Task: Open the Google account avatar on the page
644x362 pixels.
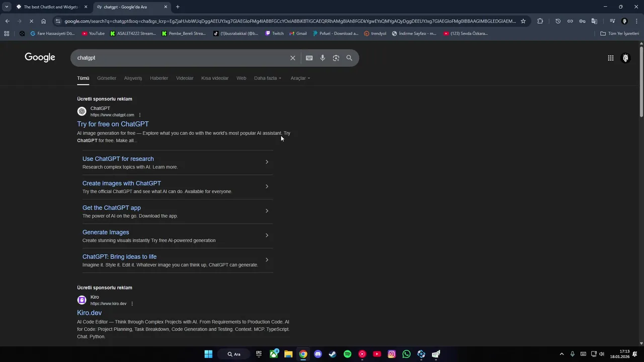Action: (625, 58)
